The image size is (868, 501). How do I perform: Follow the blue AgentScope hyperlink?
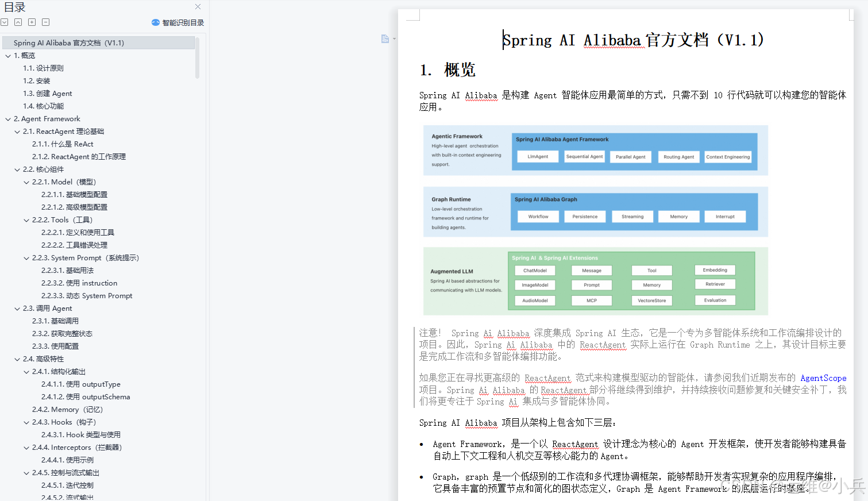click(823, 378)
